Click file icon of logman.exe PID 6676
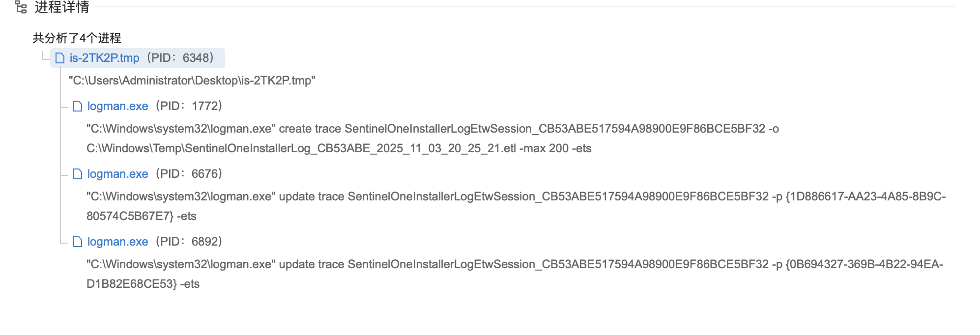This screenshot has width=980, height=335. pyautogui.click(x=78, y=174)
